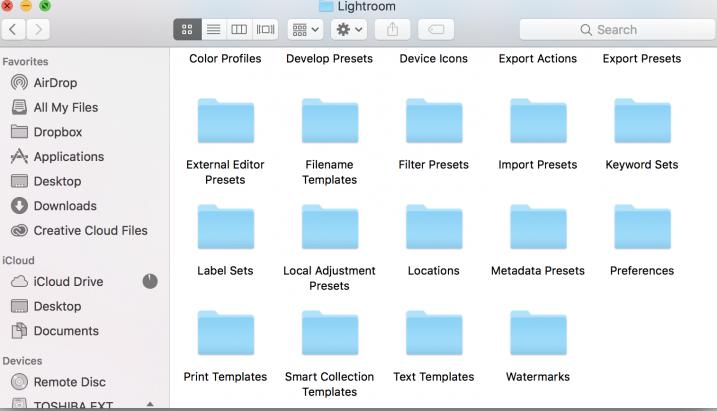Switch to column view
Viewport: 717px width, 411px height.
[x=239, y=30]
